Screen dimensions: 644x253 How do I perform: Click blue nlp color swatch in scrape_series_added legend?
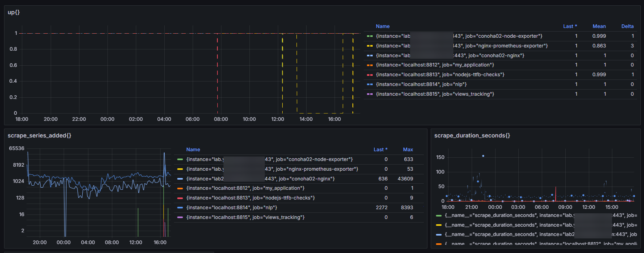tap(180, 208)
